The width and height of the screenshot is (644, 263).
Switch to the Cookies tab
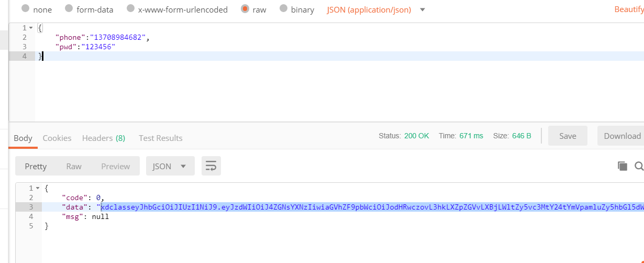57,138
